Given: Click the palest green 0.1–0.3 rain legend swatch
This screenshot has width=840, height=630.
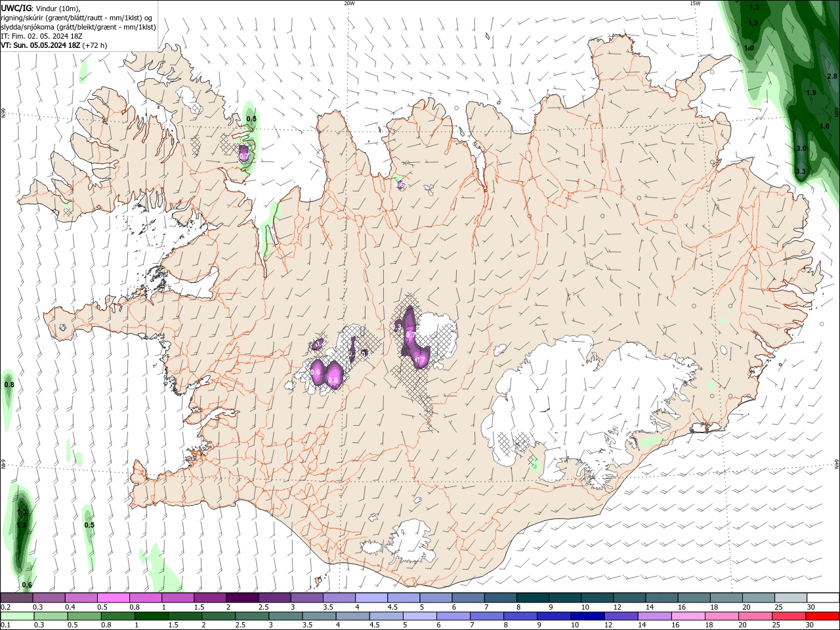Looking at the screenshot, I should coord(16,616).
